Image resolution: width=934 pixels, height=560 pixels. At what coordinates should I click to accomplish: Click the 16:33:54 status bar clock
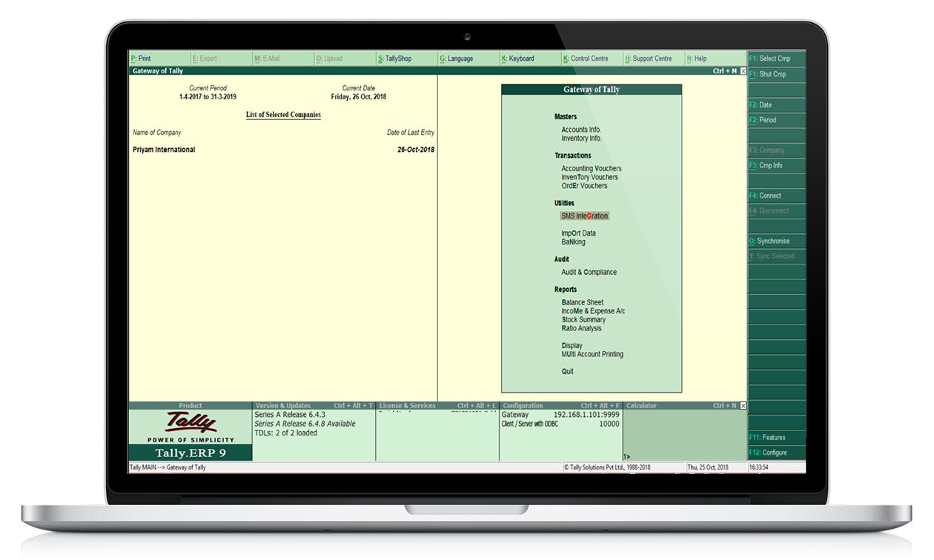tap(759, 467)
